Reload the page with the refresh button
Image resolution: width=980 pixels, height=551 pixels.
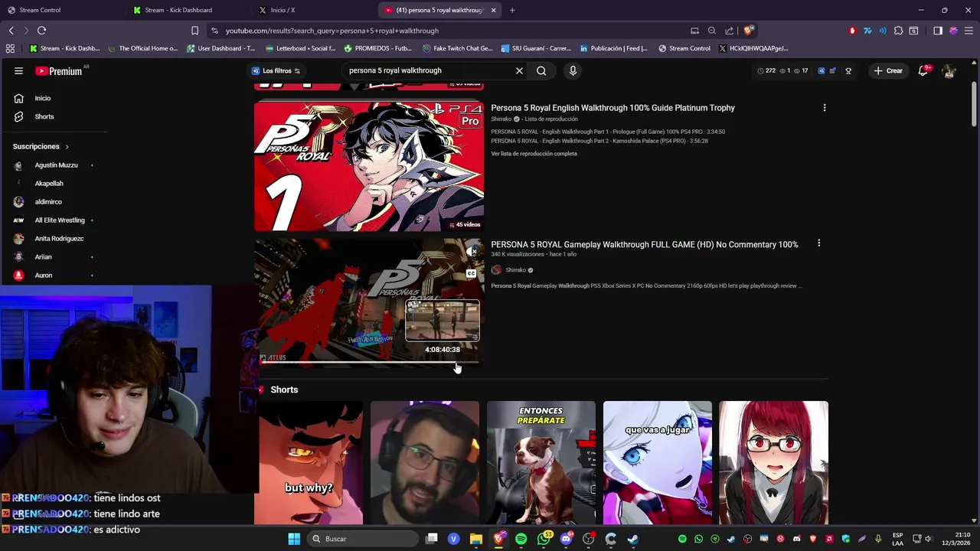(x=41, y=31)
